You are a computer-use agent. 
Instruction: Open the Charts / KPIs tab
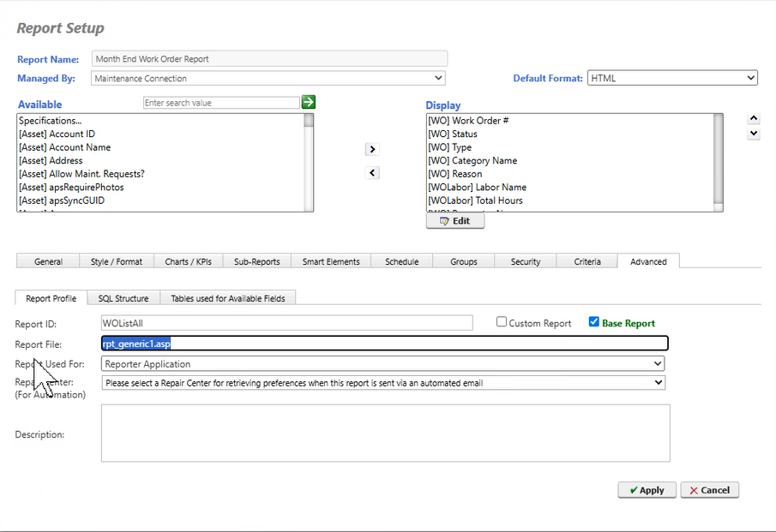tap(188, 261)
